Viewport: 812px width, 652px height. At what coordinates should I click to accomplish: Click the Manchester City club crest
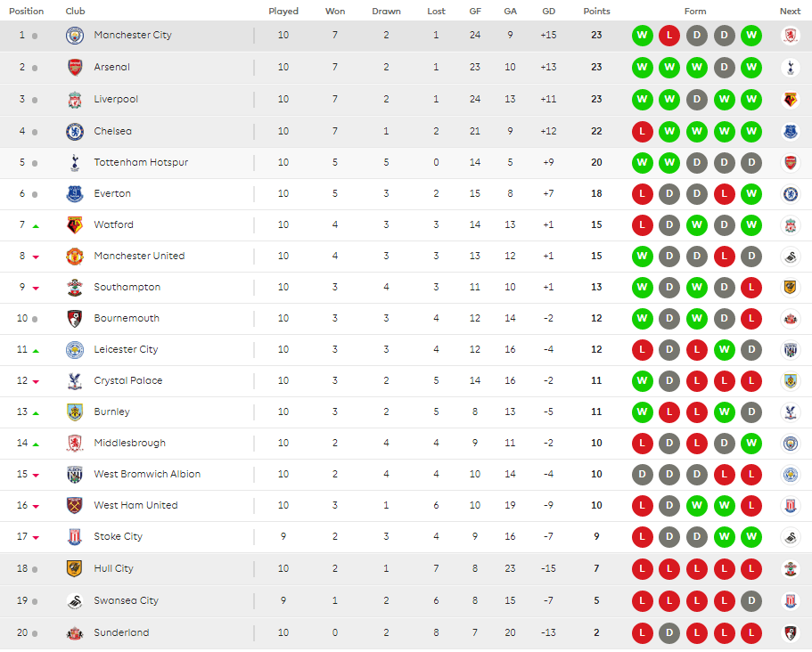point(75,36)
